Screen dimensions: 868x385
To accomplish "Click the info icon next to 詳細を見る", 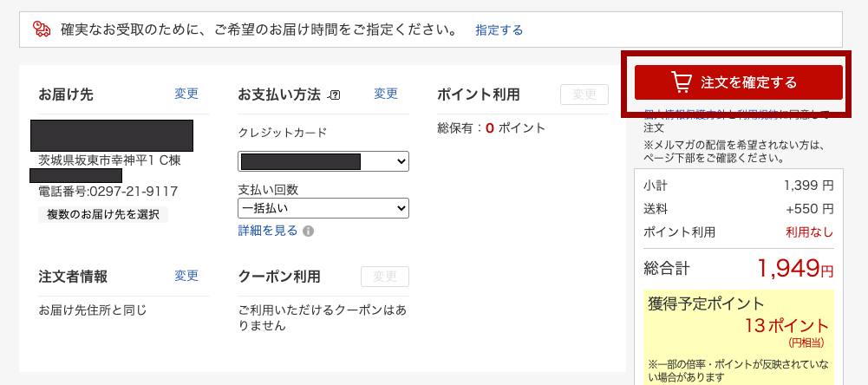I will click(x=309, y=232).
